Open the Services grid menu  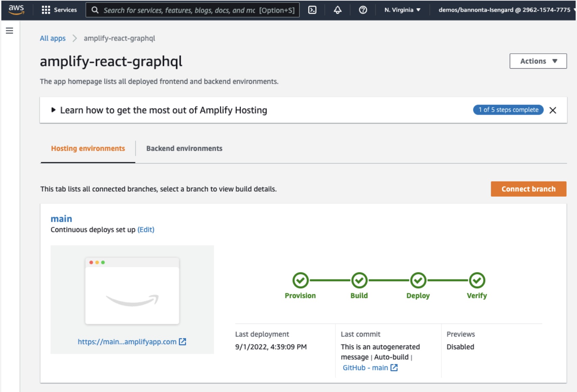click(x=59, y=10)
